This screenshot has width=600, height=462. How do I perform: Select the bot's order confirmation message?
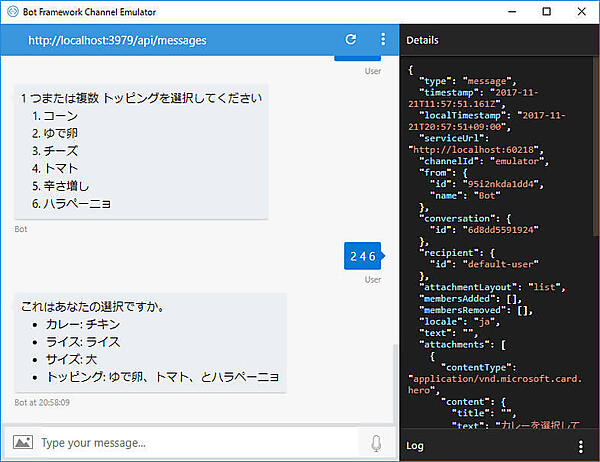150,343
